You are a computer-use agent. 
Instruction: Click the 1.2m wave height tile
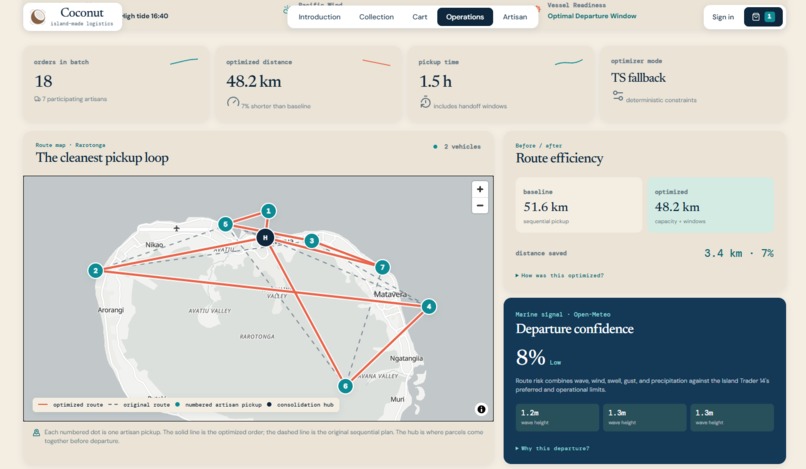pyautogui.click(x=557, y=417)
